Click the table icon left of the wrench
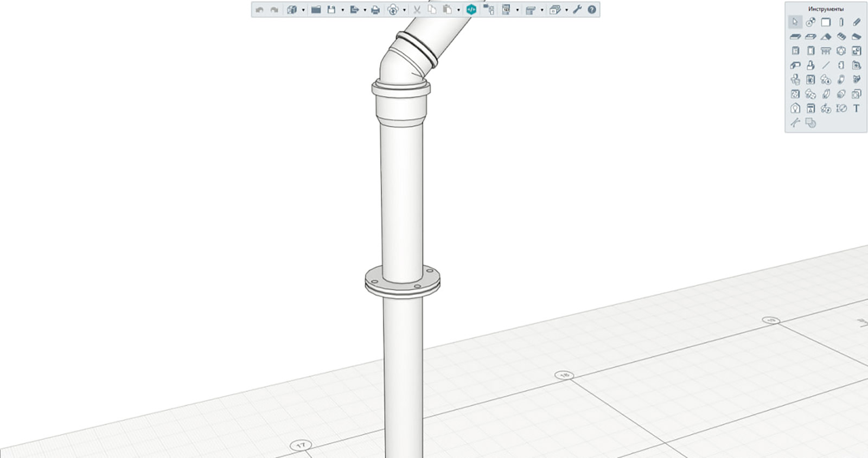The image size is (868, 458). 506,10
